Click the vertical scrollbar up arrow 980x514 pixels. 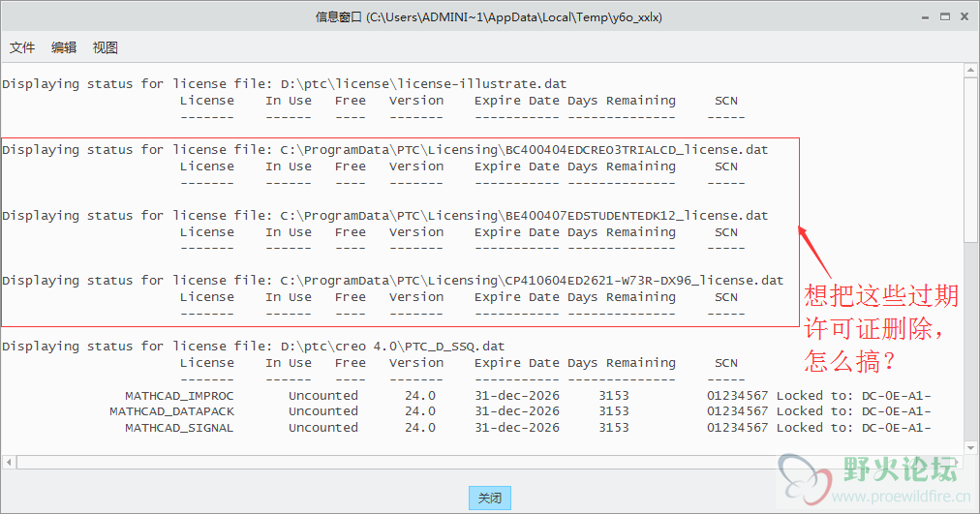[970, 70]
